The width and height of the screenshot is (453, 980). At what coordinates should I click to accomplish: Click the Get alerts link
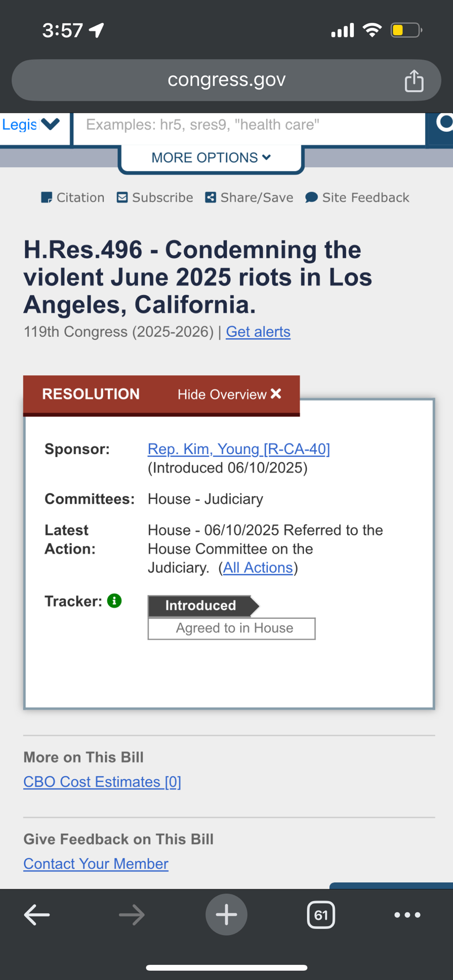[x=258, y=332]
